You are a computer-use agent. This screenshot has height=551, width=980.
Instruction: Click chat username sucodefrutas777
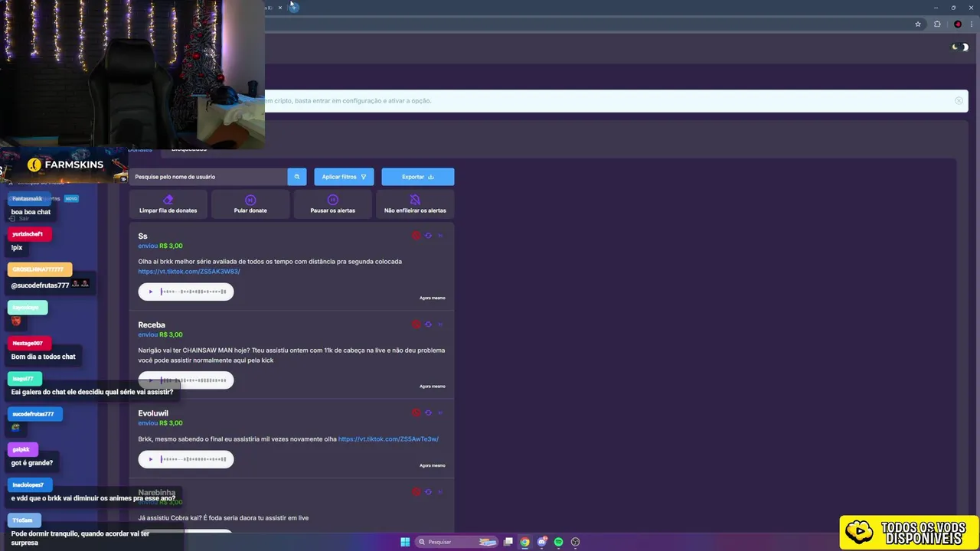(33, 414)
